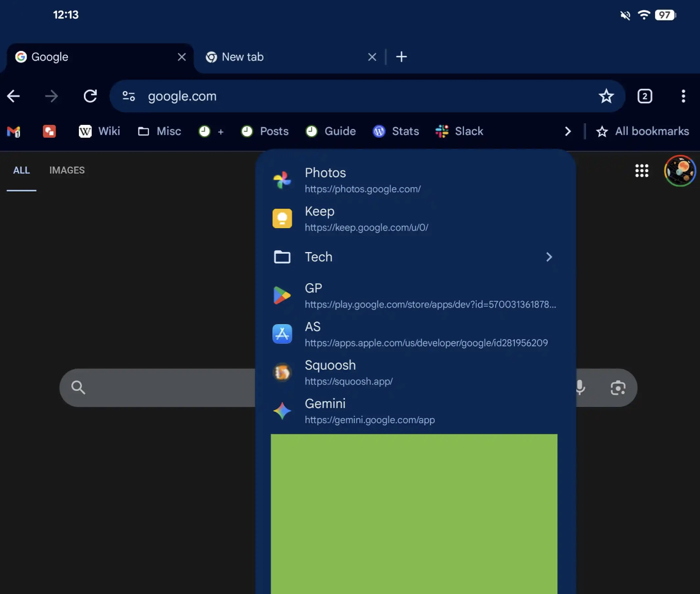The height and width of the screenshot is (594, 700).
Task: Show more bookmarks with the chevron
Action: click(x=568, y=131)
